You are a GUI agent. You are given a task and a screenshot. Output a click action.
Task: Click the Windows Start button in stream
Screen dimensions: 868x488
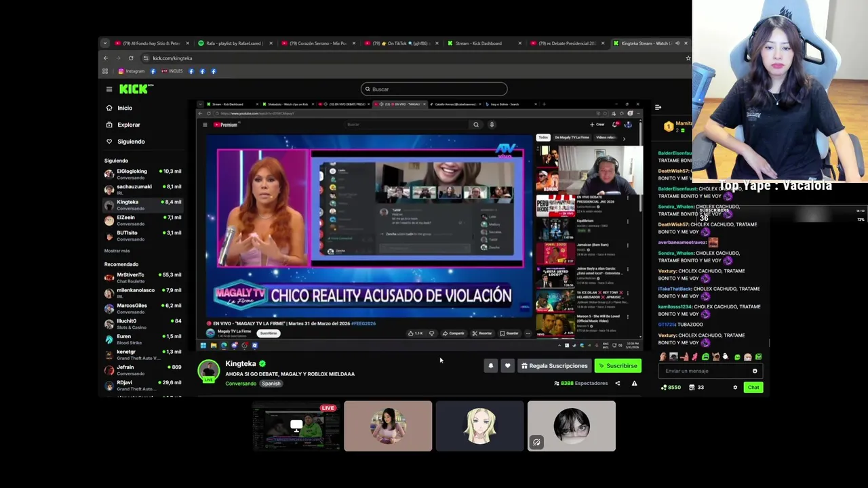pos(203,346)
